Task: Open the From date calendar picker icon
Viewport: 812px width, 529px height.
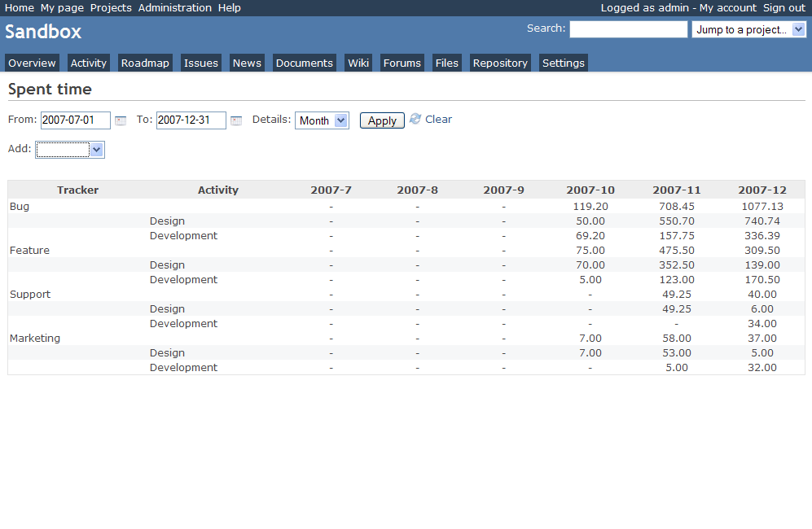Action: 121,120
